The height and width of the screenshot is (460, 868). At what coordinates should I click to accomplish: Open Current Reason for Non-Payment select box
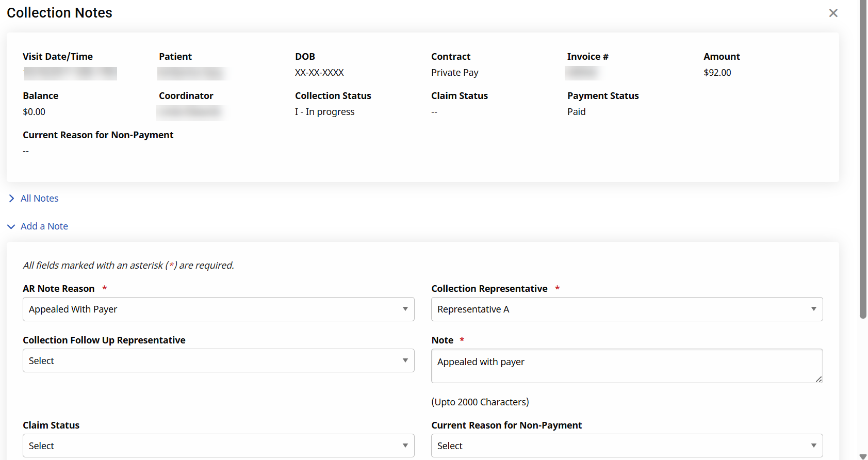point(626,446)
